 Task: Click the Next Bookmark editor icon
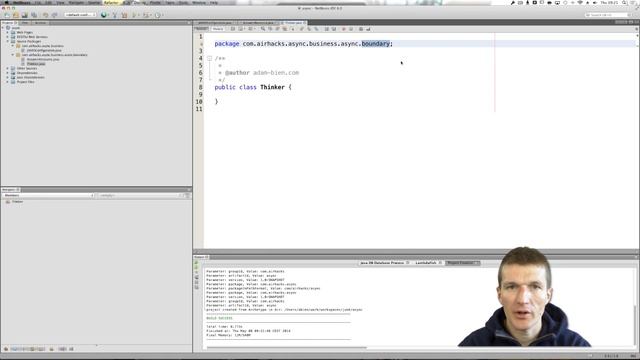click(x=309, y=29)
